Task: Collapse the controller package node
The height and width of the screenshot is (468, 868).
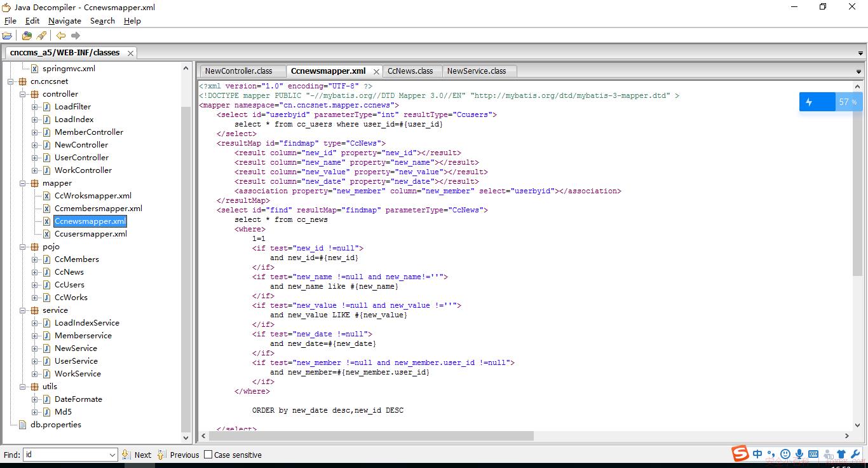Action: [22, 94]
